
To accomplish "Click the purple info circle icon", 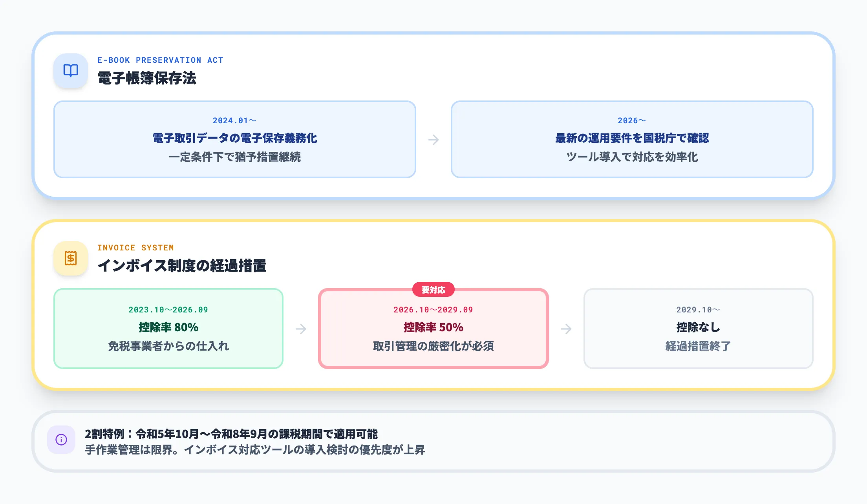I will pyautogui.click(x=61, y=440).
